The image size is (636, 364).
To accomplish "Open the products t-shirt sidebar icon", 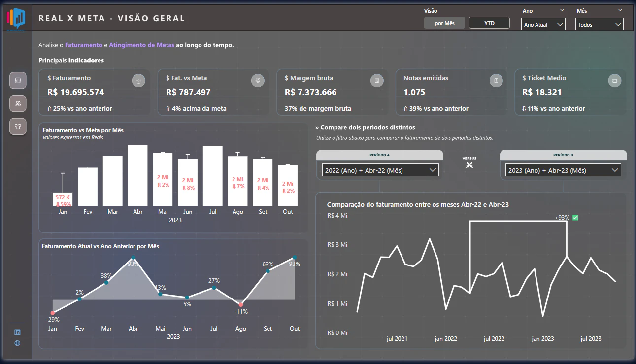I will click(18, 127).
